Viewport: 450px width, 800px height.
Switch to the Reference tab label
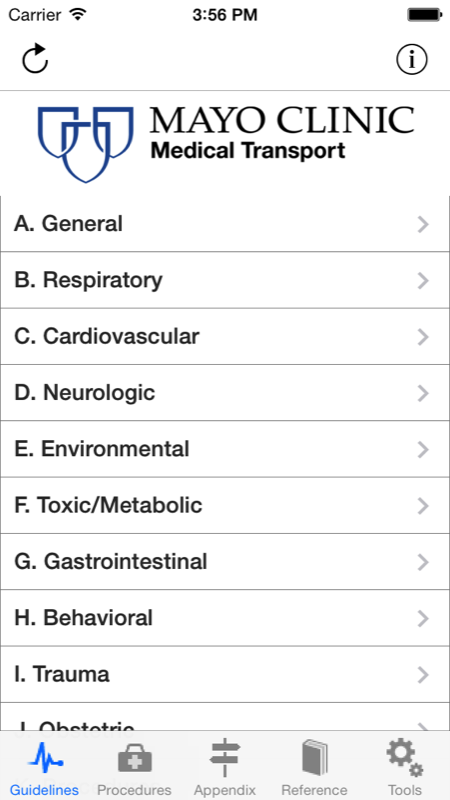pyautogui.click(x=314, y=790)
